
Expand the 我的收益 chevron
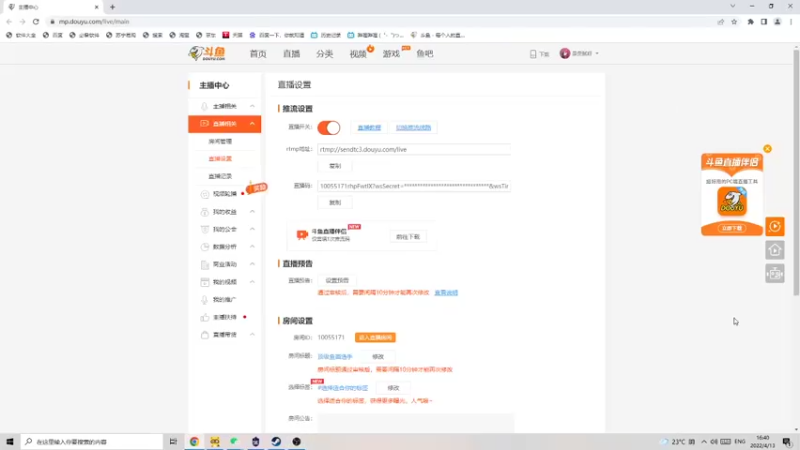[x=252, y=212]
